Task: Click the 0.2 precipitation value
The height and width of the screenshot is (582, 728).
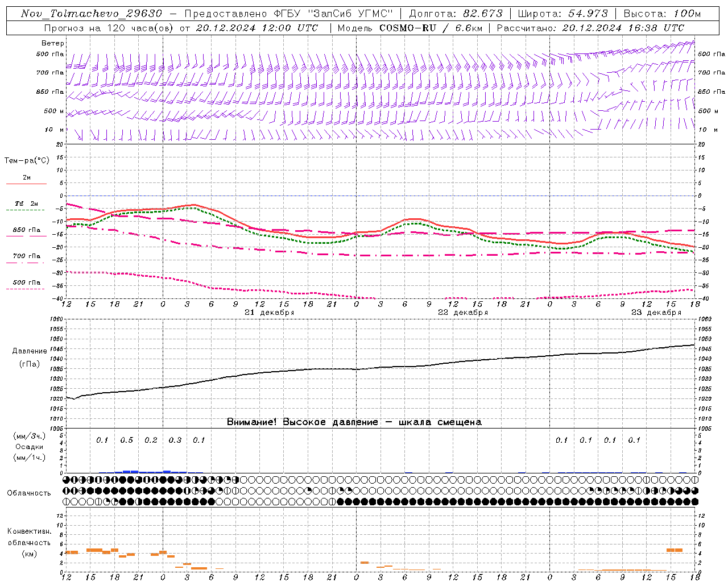Action: click(x=151, y=440)
